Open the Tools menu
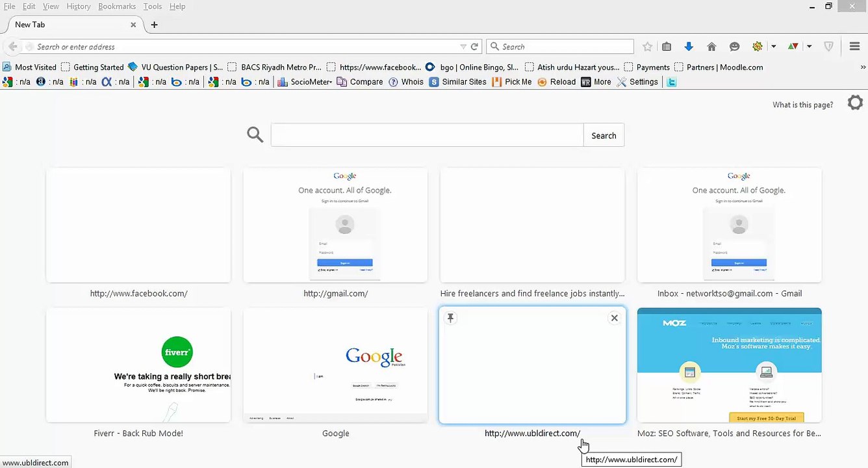 coord(153,6)
